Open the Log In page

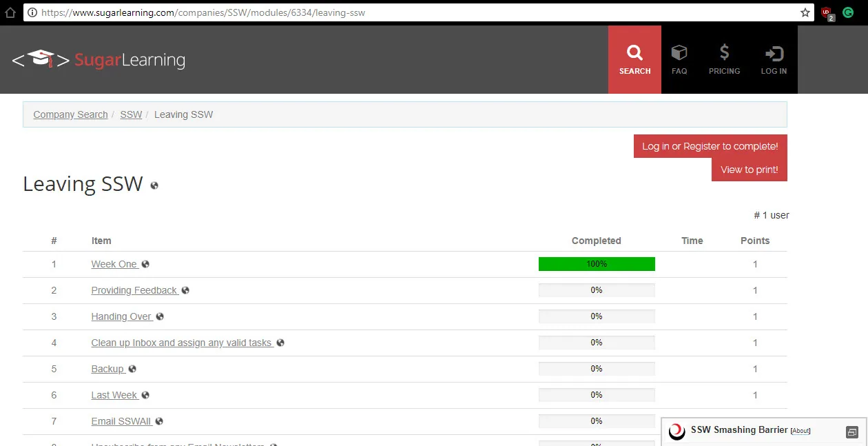point(774,59)
